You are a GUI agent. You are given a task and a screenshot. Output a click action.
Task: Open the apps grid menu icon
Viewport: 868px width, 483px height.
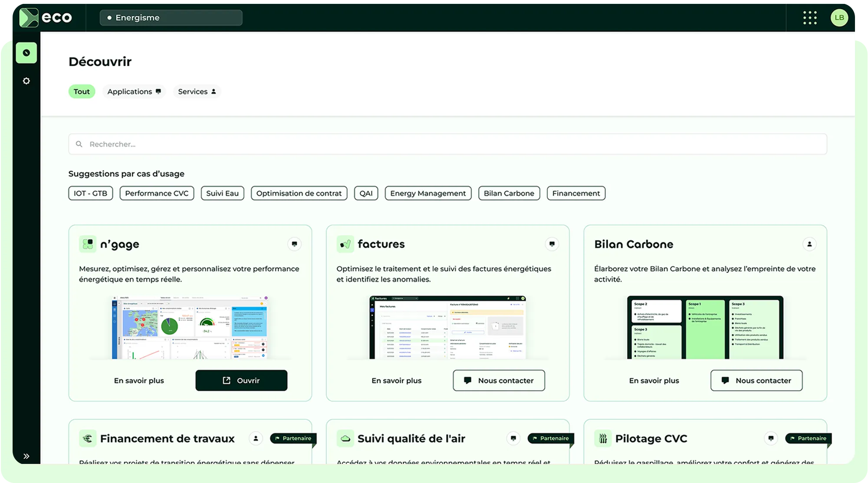[810, 18]
